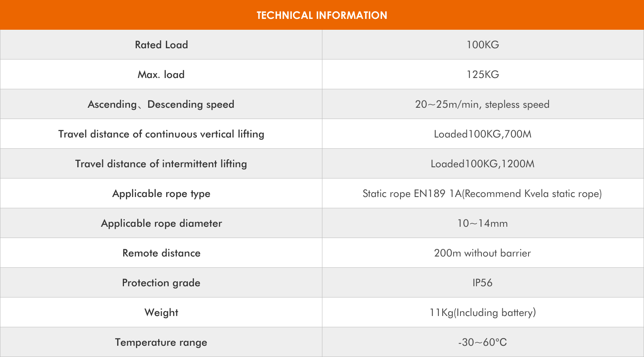Select the Applicable rope diameter label
The width and height of the screenshot is (644, 357).
(x=161, y=224)
